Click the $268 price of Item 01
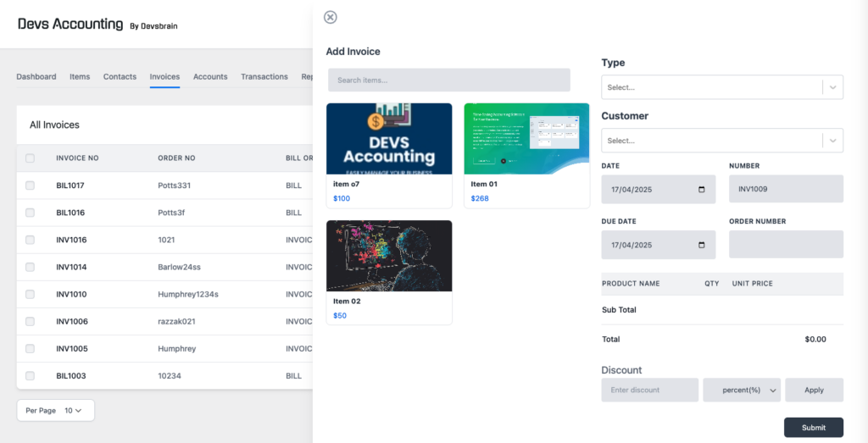The image size is (868, 443). (480, 198)
